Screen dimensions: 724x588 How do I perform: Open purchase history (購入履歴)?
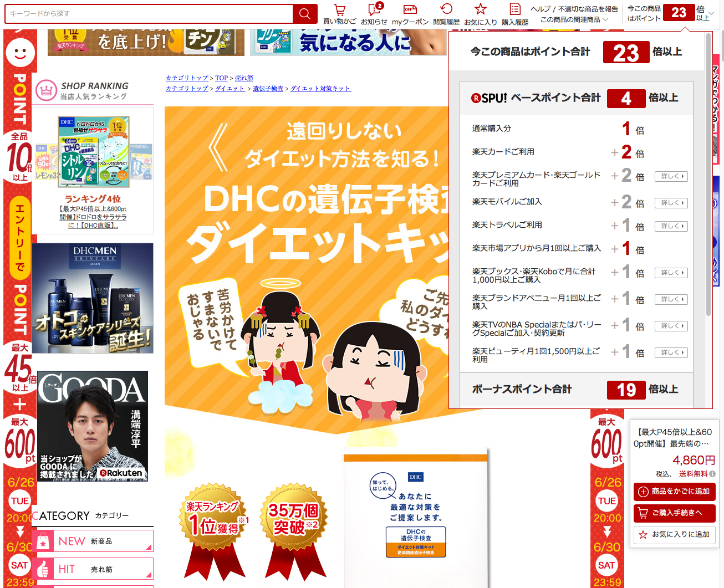point(515,14)
